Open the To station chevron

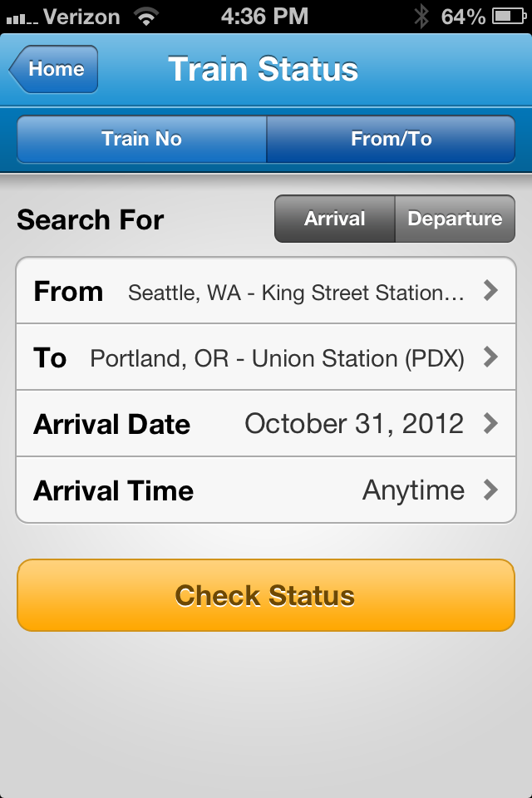490,357
